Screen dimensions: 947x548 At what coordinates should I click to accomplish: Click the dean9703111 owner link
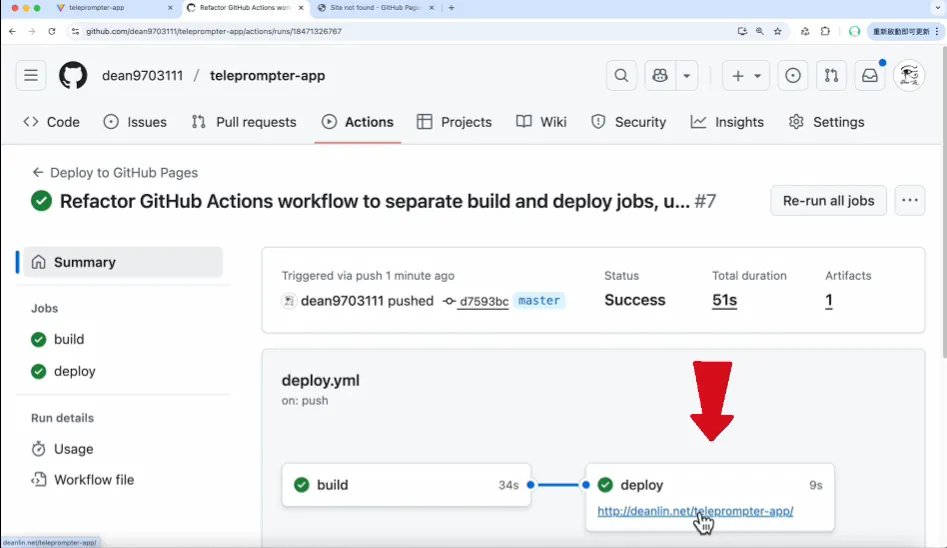pyautogui.click(x=143, y=76)
